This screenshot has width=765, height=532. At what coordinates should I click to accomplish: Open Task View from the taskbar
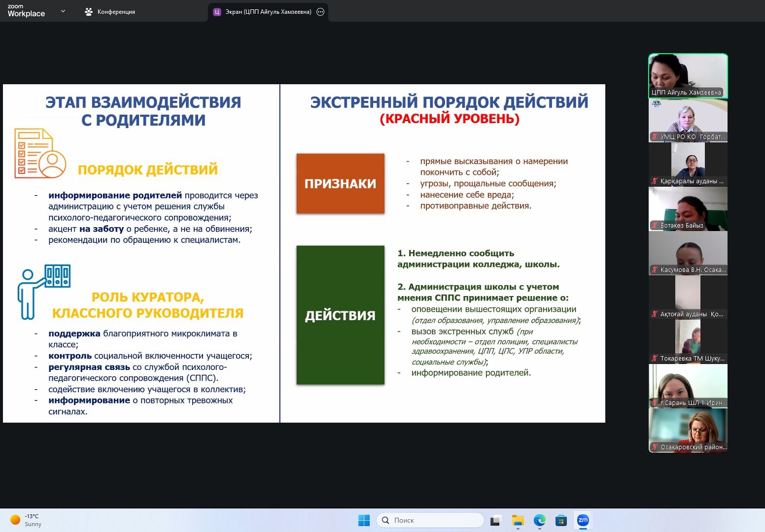495,520
